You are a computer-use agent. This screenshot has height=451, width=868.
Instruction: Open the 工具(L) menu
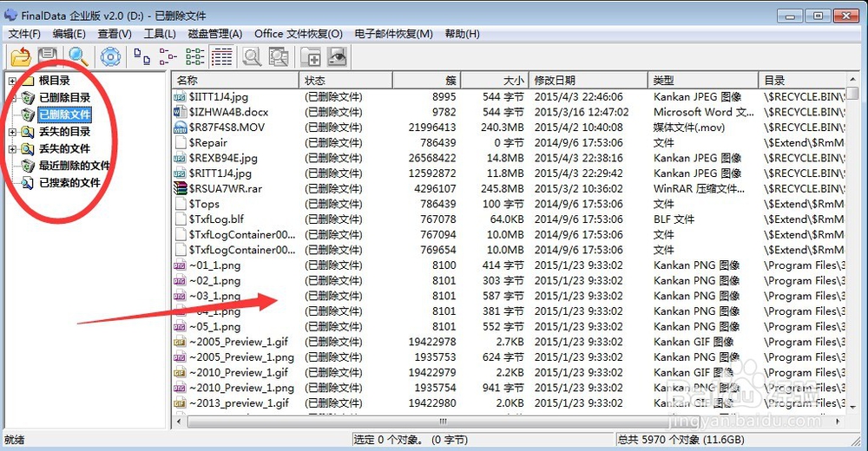(160, 34)
